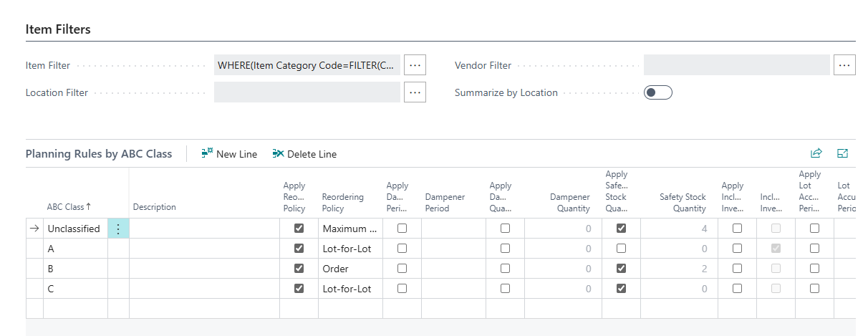Check Apply Dampener Period for Unclassified row
This screenshot has height=336, width=868.
coord(402,229)
